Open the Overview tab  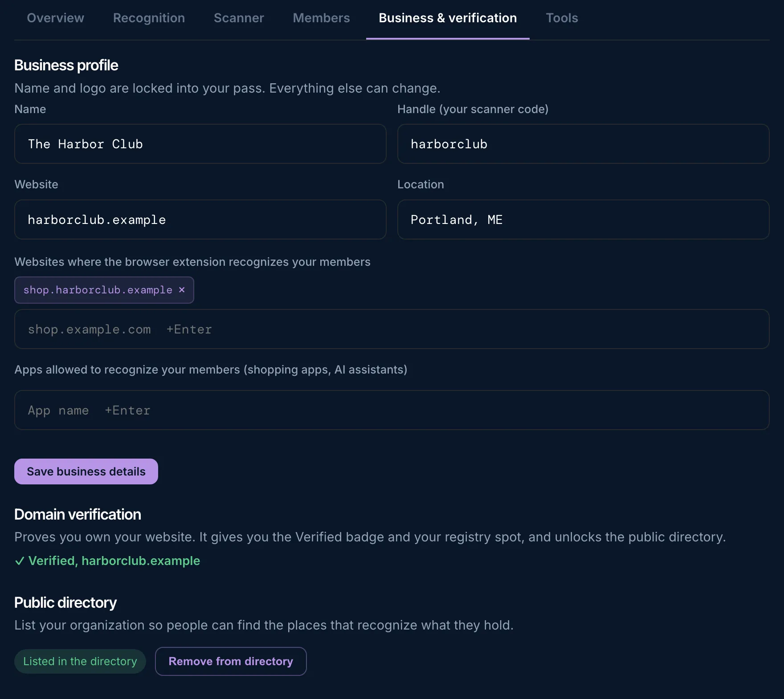55,18
